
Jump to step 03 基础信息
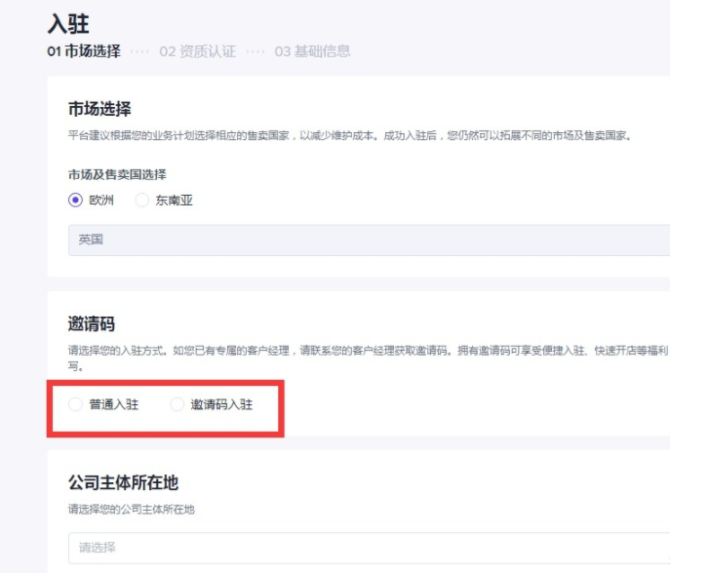pos(312,51)
